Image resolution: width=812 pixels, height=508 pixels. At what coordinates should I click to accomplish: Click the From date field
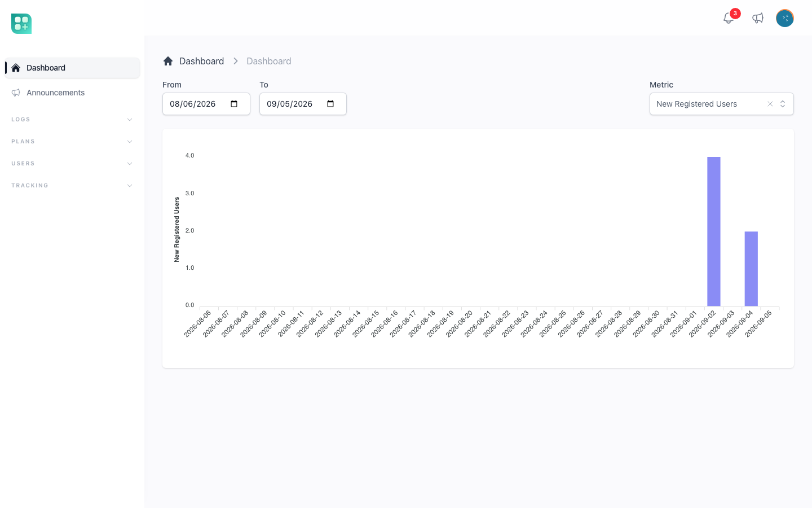(x=206, y=104)
